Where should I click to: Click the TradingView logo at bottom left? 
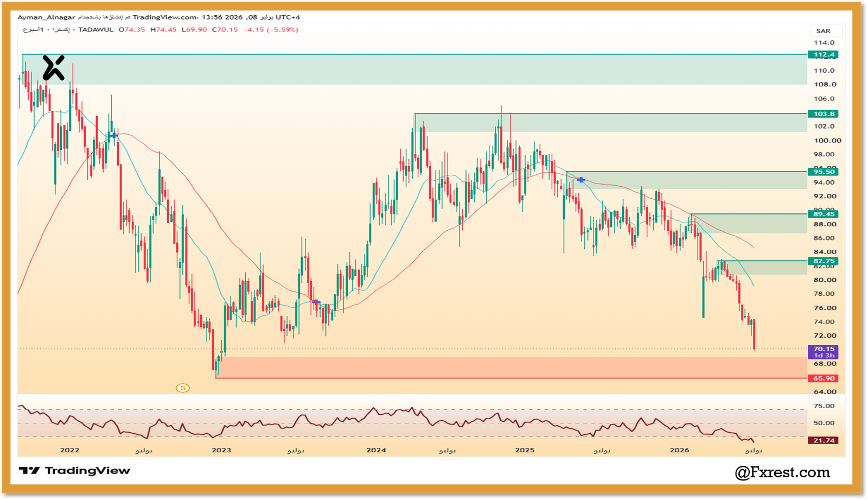(x=74, y=471)
